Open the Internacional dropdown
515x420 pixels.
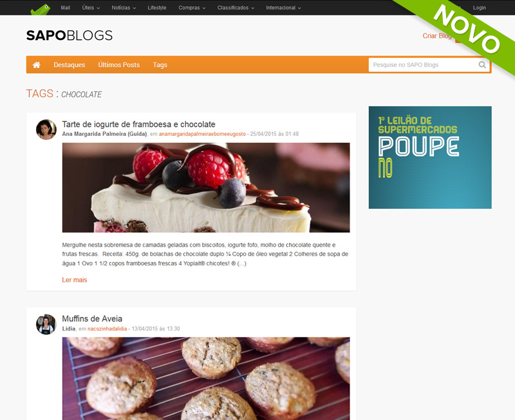[283, 8]
